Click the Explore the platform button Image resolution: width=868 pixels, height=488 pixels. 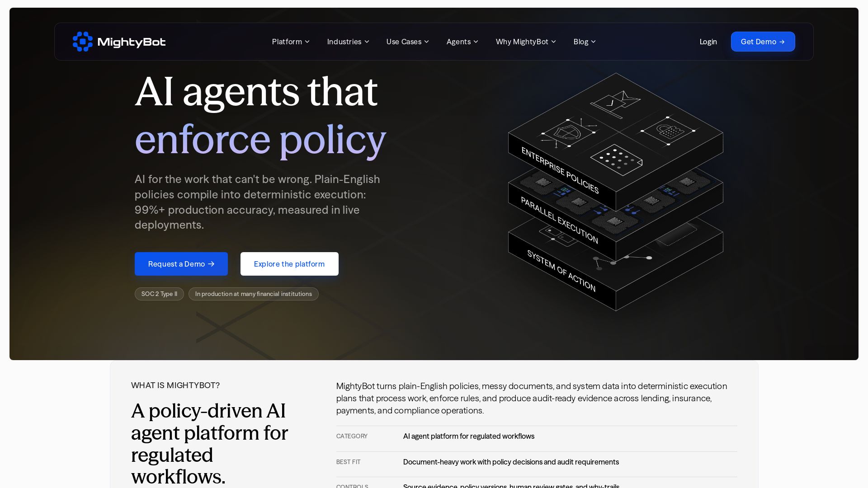pos(289,264)
